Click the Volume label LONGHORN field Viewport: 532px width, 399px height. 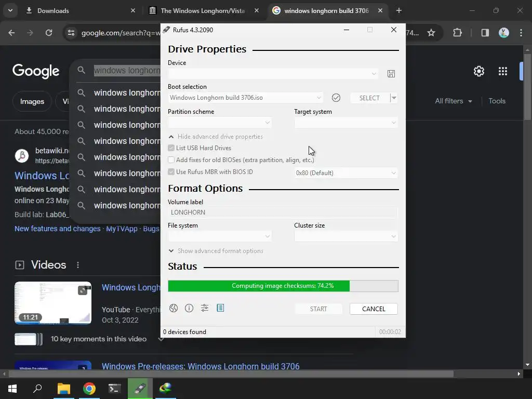pos(282,212)
